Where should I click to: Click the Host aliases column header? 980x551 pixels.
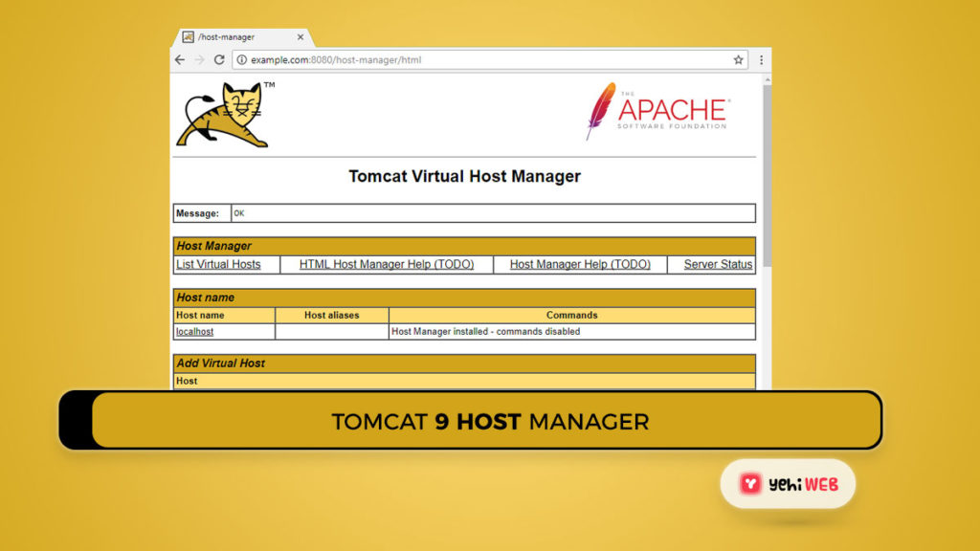pyautogui.click(x=331, y=315)
